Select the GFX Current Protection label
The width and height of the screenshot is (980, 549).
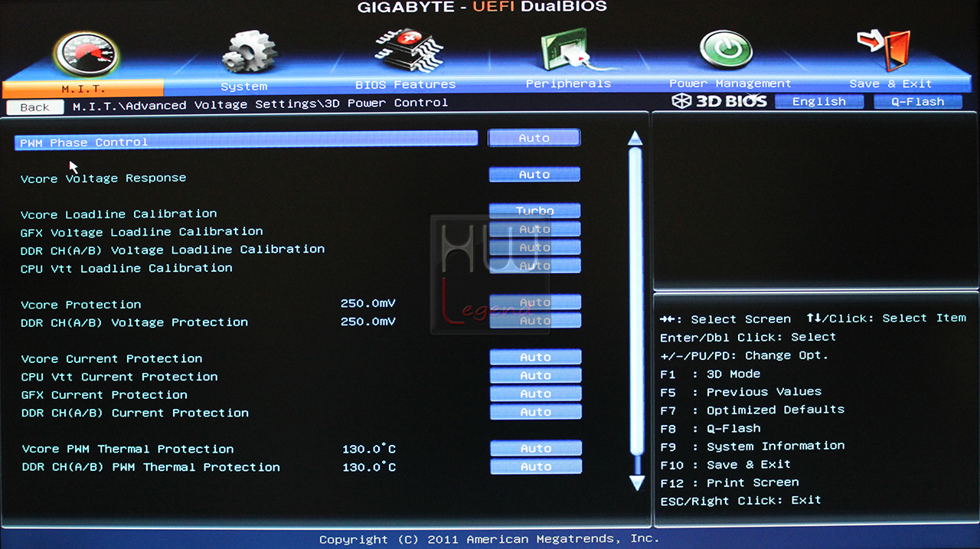click(x=104, y=395)
